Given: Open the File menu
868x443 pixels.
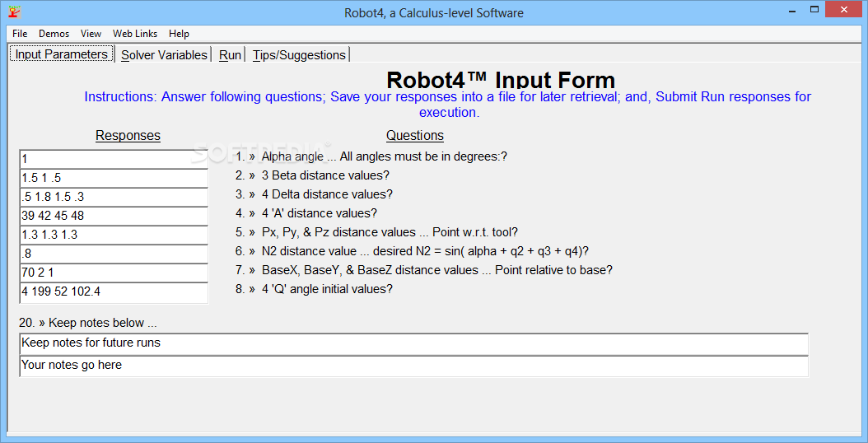Looking at the screenshot, I should click(x=20, y=34).
